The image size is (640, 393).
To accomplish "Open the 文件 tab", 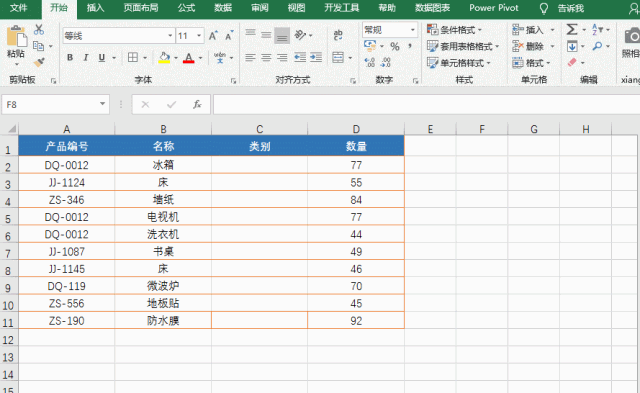I will [x=18, y=8].
